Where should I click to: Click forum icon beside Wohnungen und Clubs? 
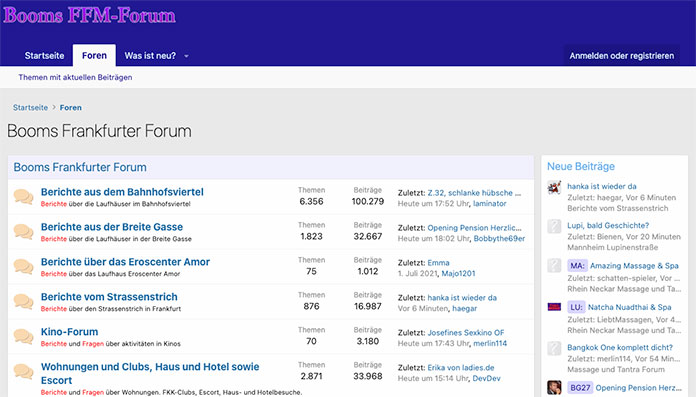[24, 371]
